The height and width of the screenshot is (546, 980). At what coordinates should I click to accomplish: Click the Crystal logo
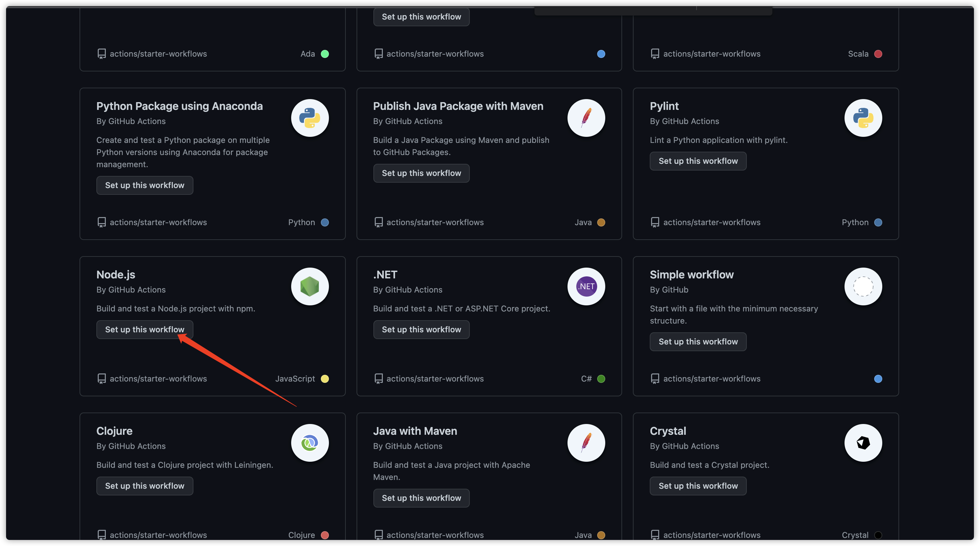[x=863, y=443]
